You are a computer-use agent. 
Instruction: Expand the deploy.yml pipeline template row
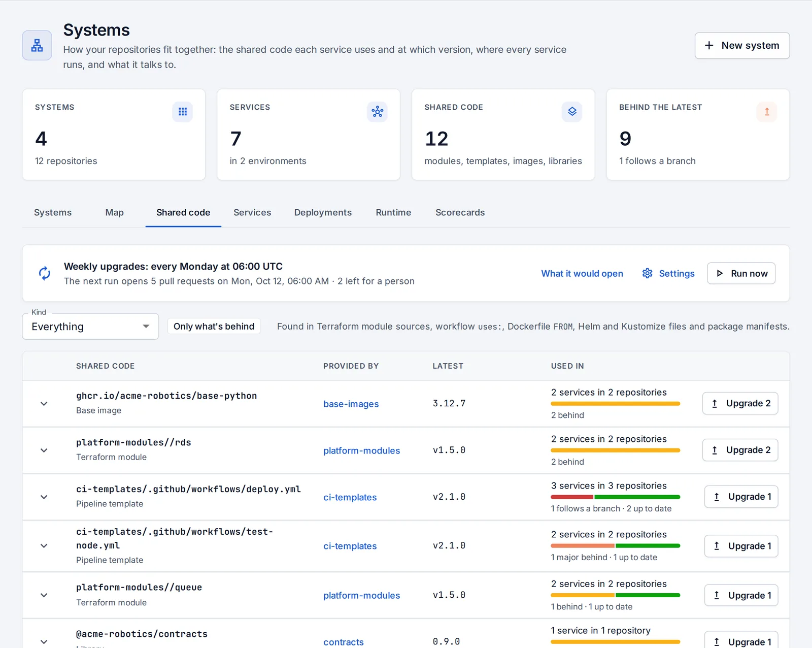(44, 497)
